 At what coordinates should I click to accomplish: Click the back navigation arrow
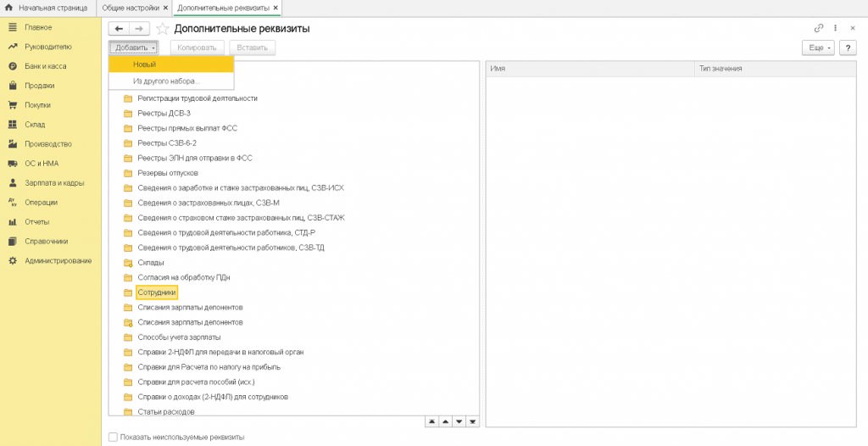[119, 29]
